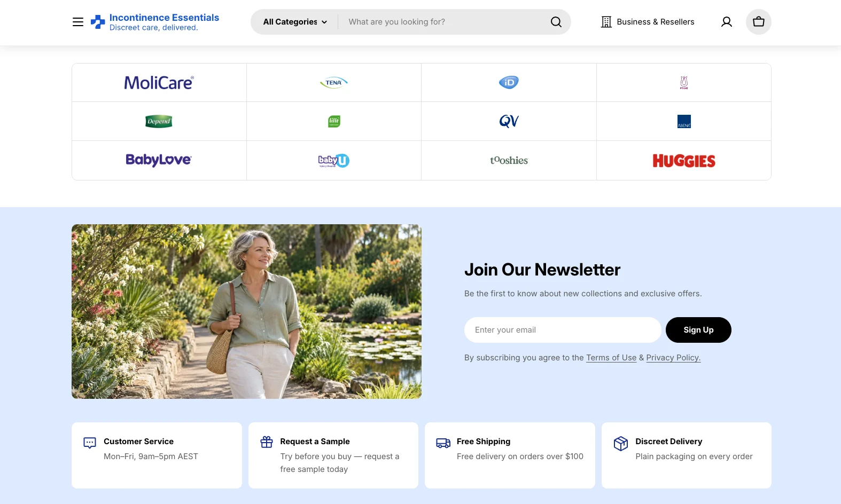The height and width of the screenshot is (504, 841).
Task: Select the iD brand logo
Action: tap(509, 82)
